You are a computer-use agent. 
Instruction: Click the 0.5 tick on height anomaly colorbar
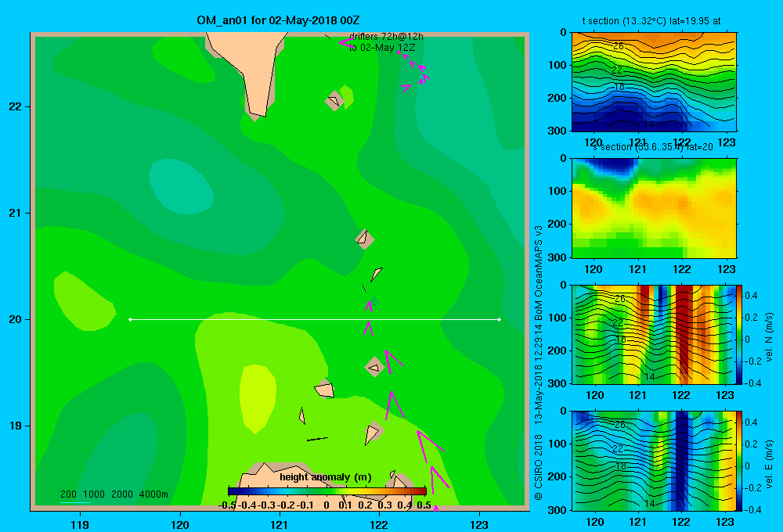click(x=424, y=505)
